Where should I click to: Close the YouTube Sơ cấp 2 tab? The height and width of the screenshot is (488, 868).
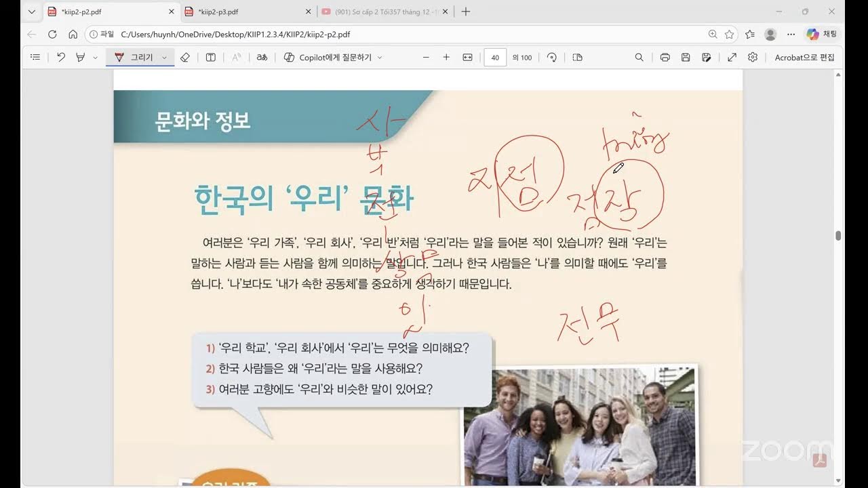[446, 12]
